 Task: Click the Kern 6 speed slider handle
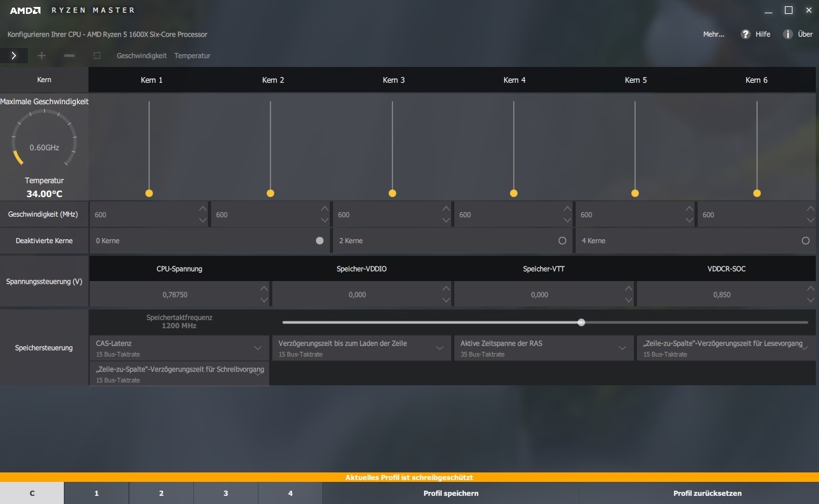click(757, 193)
